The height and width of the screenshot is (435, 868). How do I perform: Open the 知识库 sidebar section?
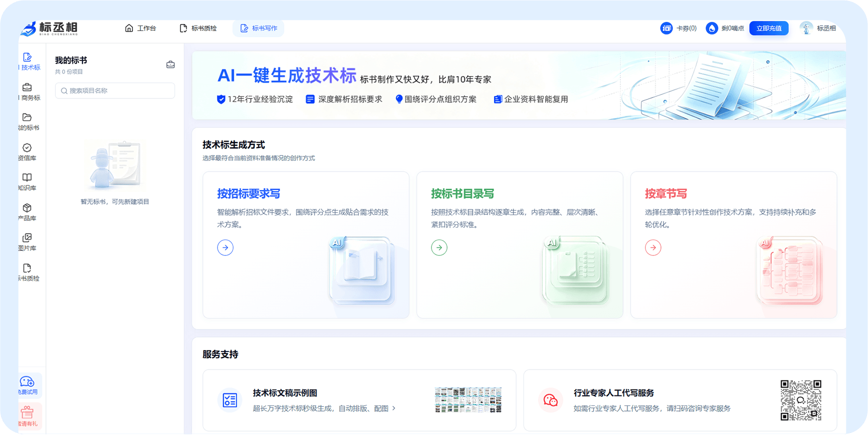28,182
